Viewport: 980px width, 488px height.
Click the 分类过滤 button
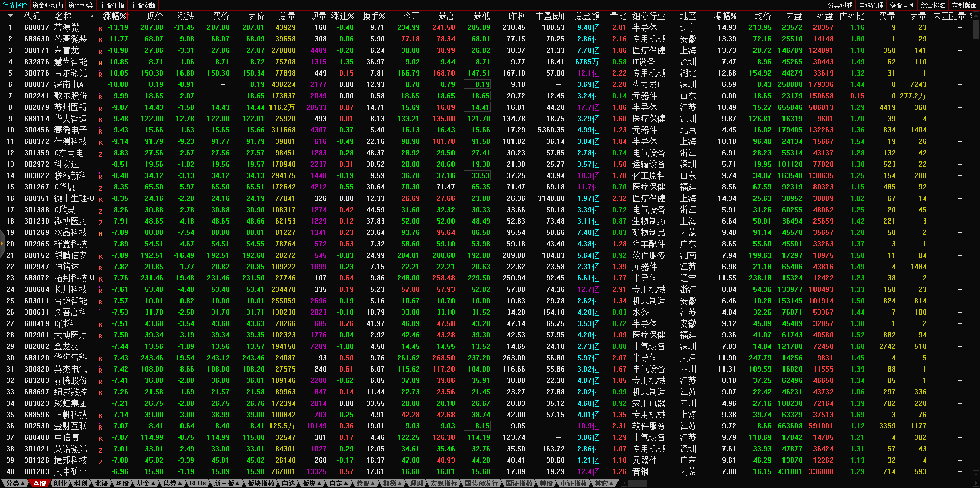[x=840, y=5]
